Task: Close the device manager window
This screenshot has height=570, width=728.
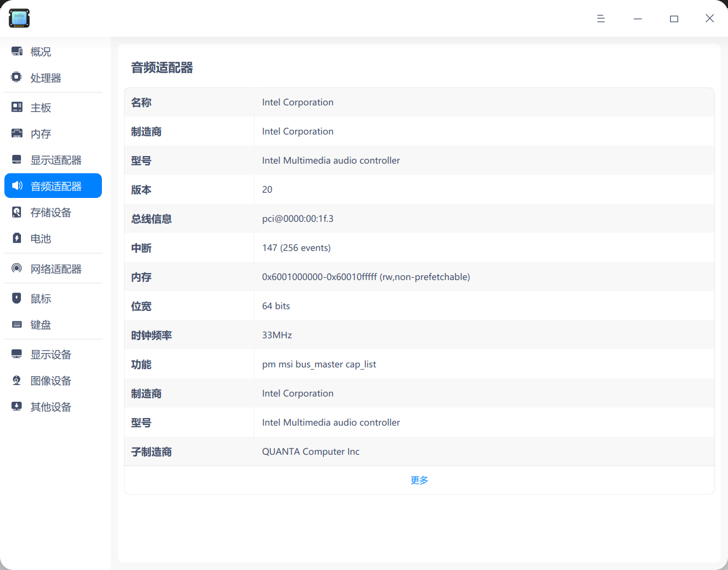Action: [x=709, y=19]
